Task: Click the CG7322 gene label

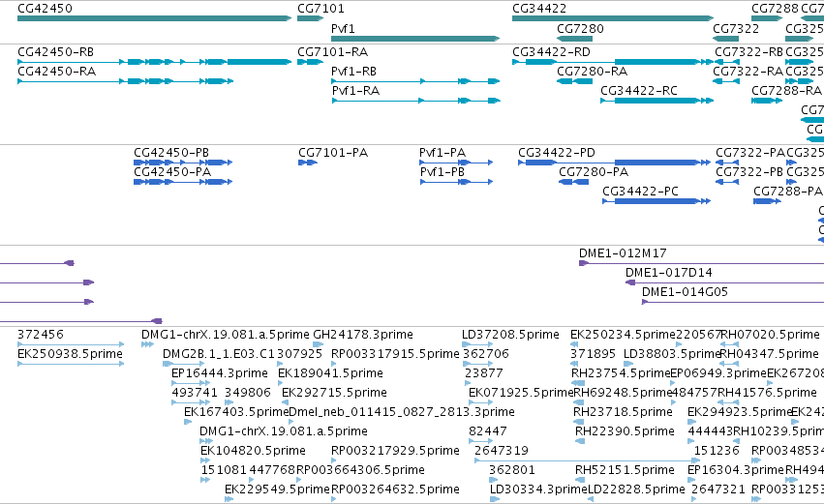Action: pyautogui.click(x=736, y=28)
